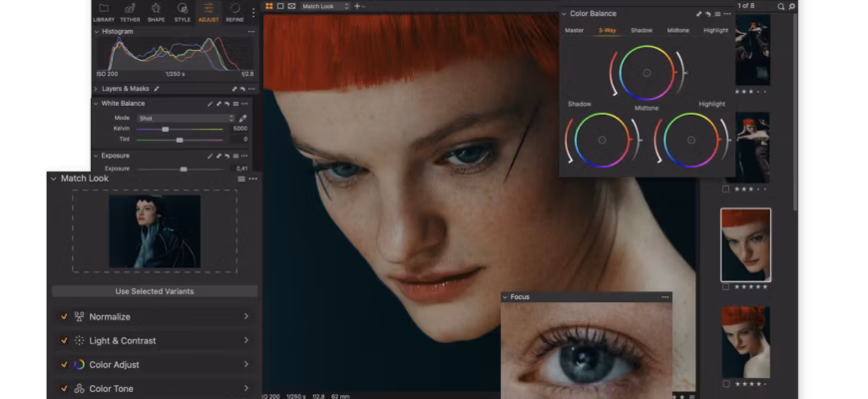
Task: Click the Kelvin slider handle
Action: pyautogui.click(x=165, y=129)
